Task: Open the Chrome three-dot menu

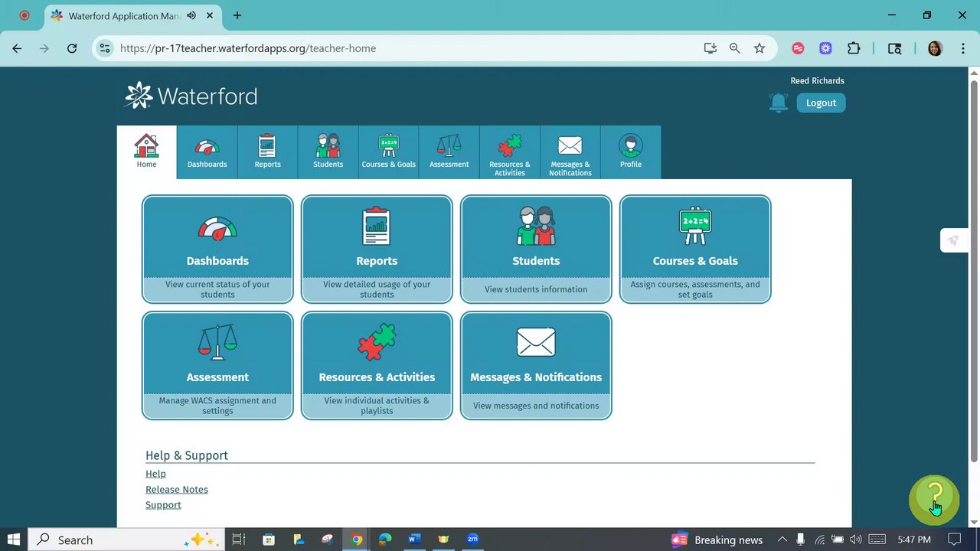Action: pyautogui.click(x=962, y=48)
